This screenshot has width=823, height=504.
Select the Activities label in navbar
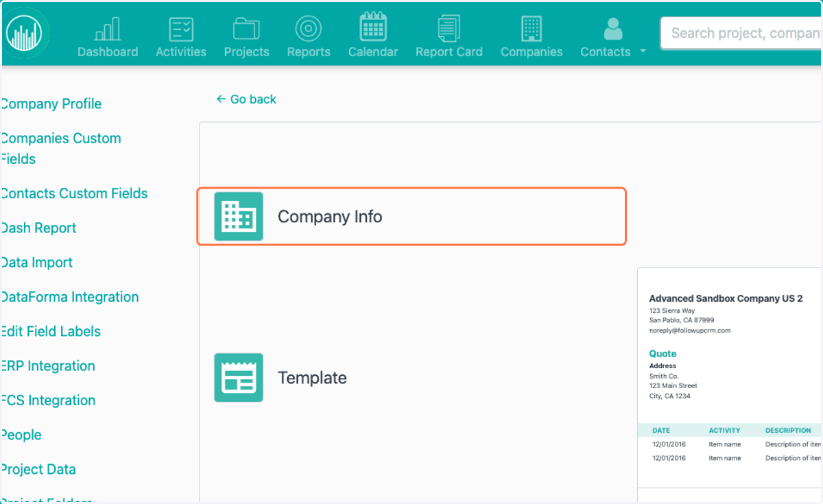click(x=181, y=52)
